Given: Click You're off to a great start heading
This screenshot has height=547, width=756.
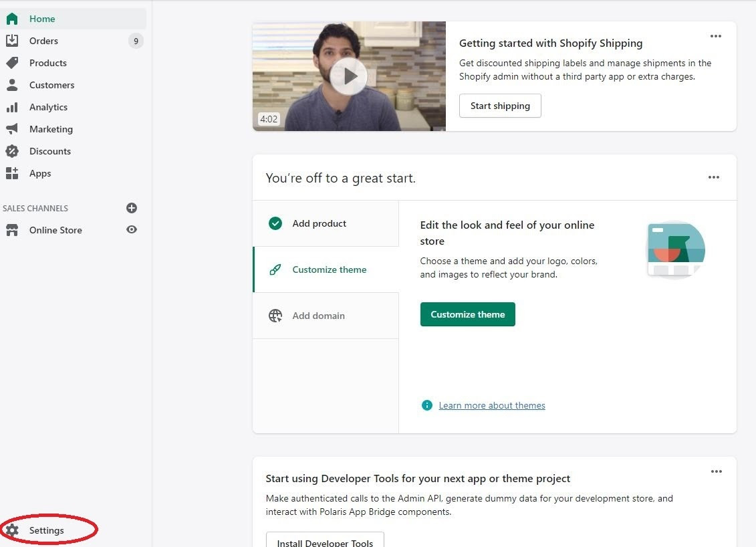Looking at the screenshot, I should pyautogui.click(x=340, y=178).
